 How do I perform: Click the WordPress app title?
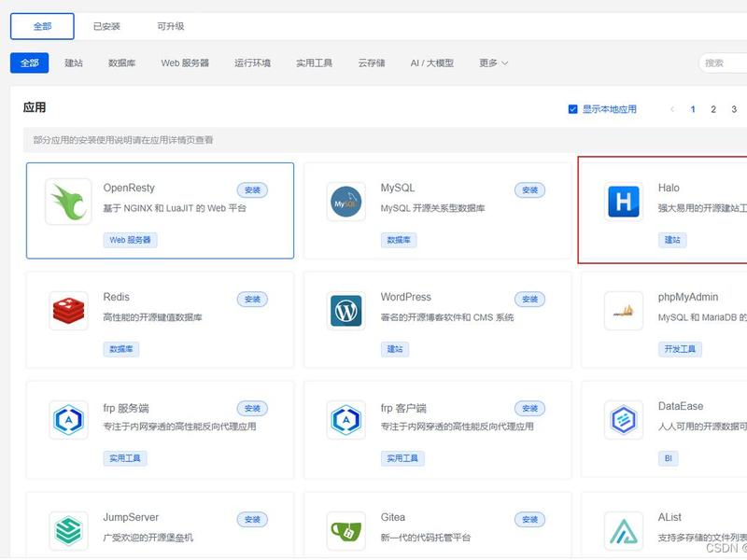pyautogui.click(x=406, y=297)
